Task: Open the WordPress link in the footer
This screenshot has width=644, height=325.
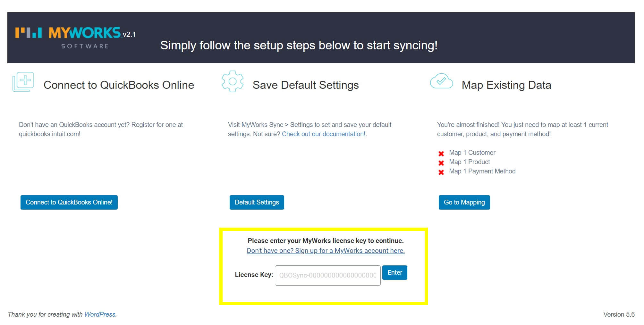Action: [100, 314]
